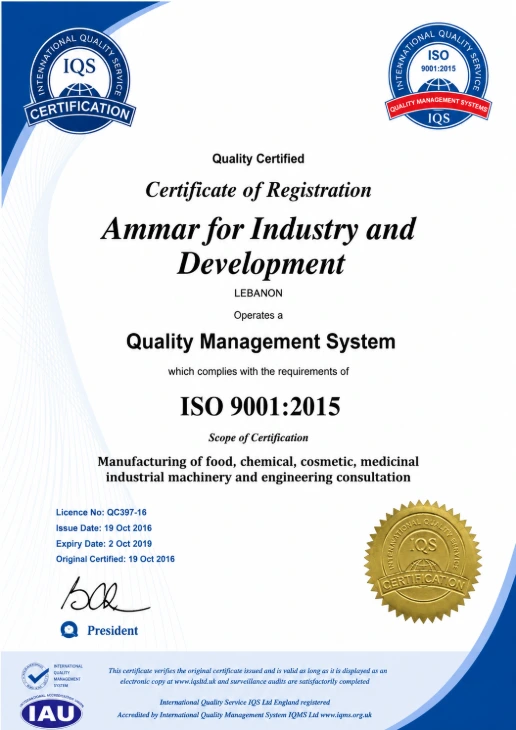
Task: Select the LEBANON country text
Action: pos(258,294)
